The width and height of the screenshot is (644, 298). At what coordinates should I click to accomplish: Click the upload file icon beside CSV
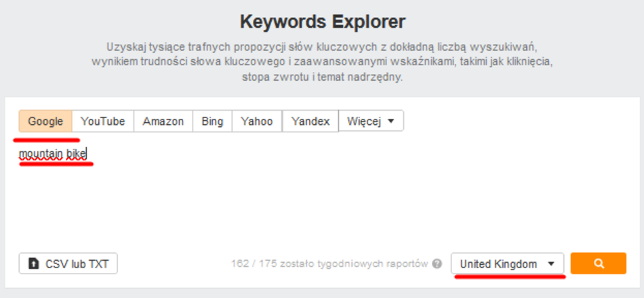(33, 264)
